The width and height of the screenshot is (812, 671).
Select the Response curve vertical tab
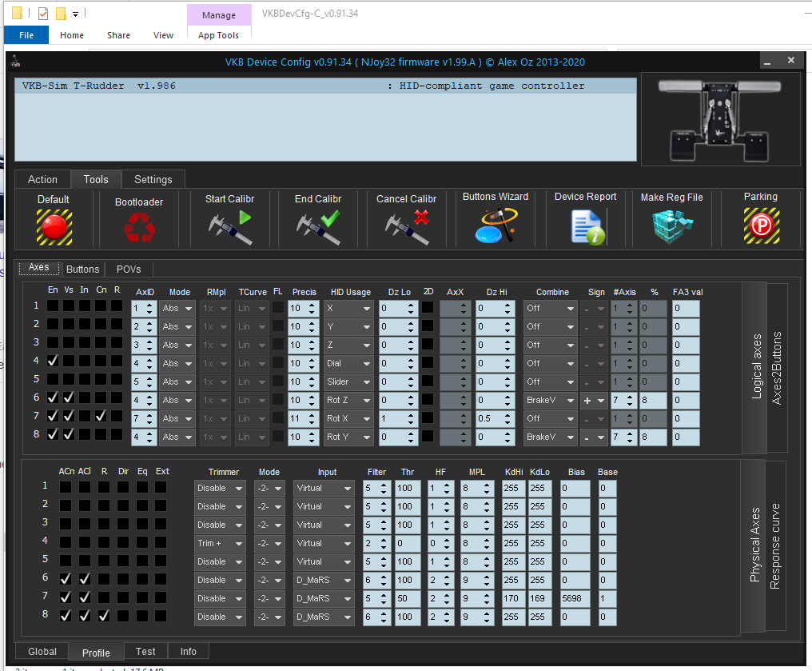point(775,546)
